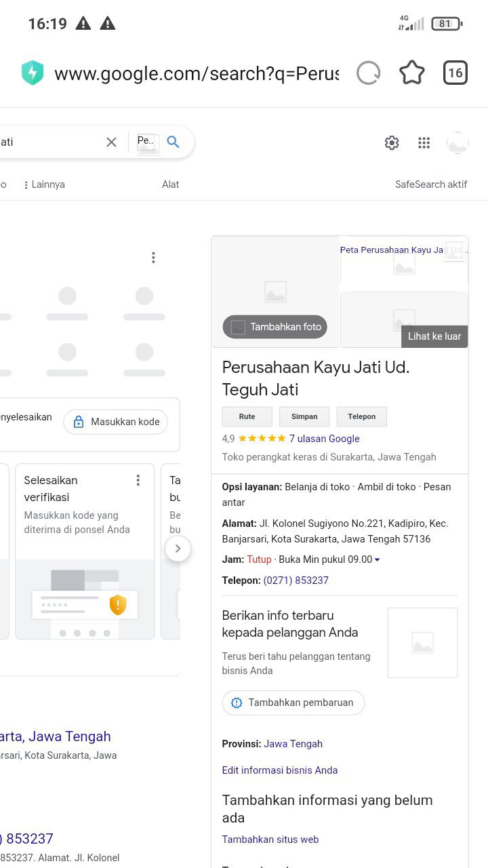
Task: Click the Tambahkan foto button
Action: tap(275, 327)
